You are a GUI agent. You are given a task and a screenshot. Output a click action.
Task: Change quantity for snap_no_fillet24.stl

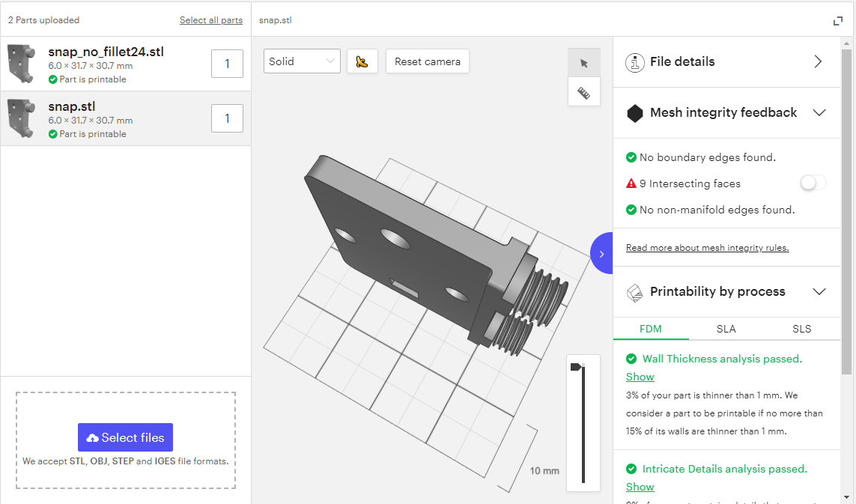coord(227,64)
